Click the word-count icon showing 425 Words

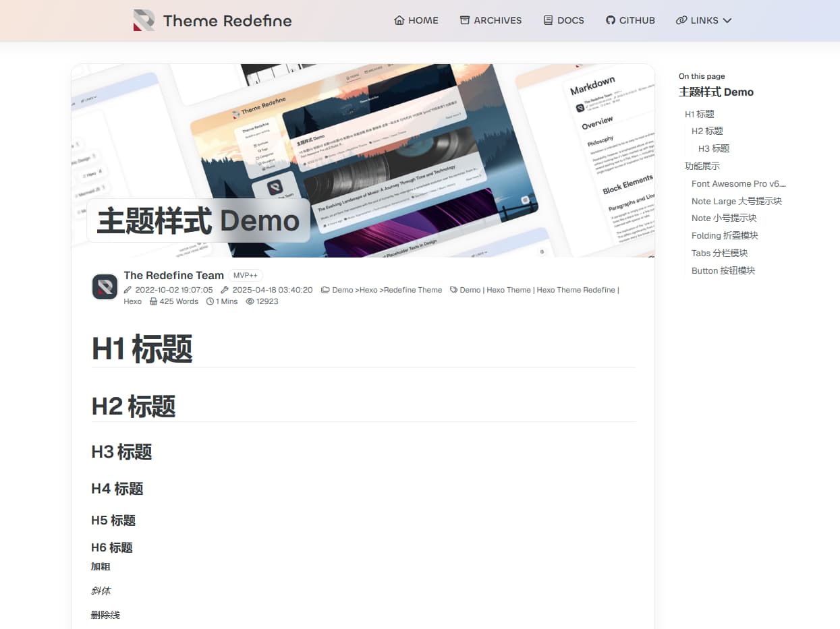point(153,301)
